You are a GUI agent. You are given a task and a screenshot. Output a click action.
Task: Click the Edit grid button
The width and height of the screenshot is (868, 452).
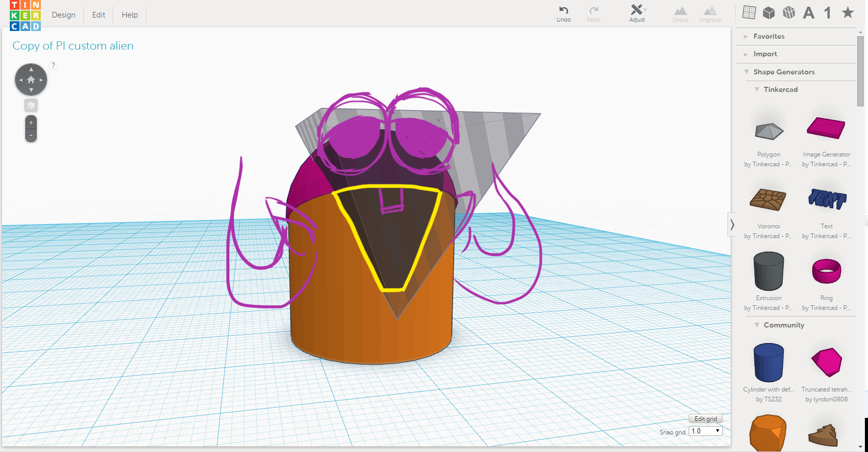[705, 419]
